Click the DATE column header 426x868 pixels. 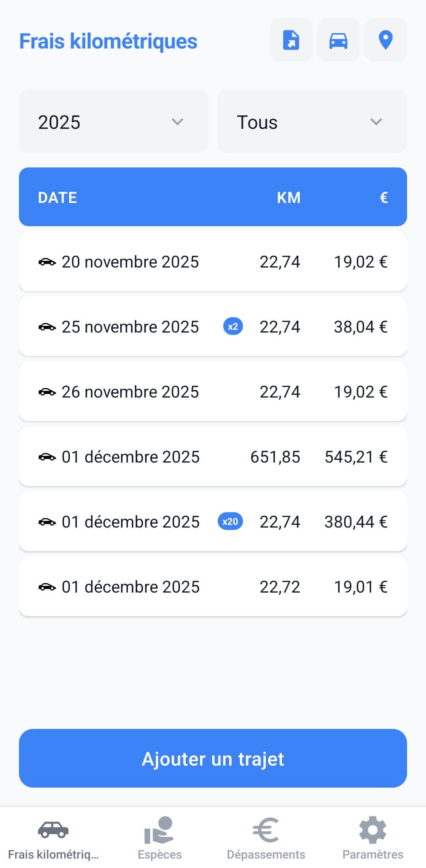pyautogui.click(x=58, y=197)
